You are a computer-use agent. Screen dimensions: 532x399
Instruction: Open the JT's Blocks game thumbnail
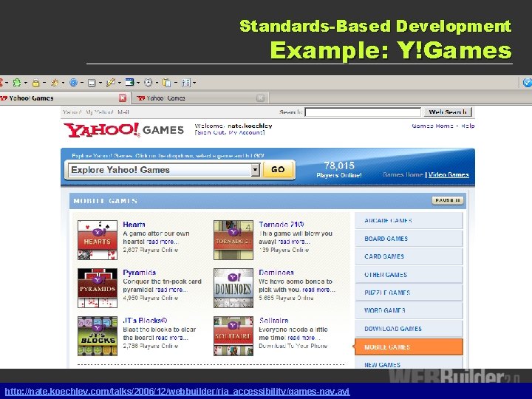(x=98, y=336)
